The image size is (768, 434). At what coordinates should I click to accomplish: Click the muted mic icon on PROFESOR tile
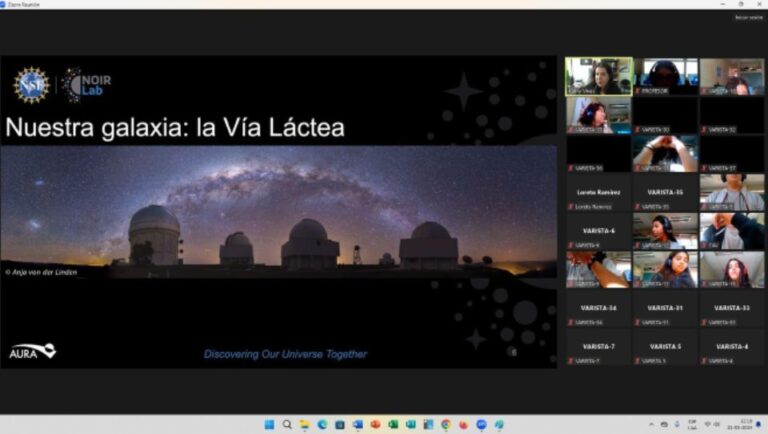(637, 91)
